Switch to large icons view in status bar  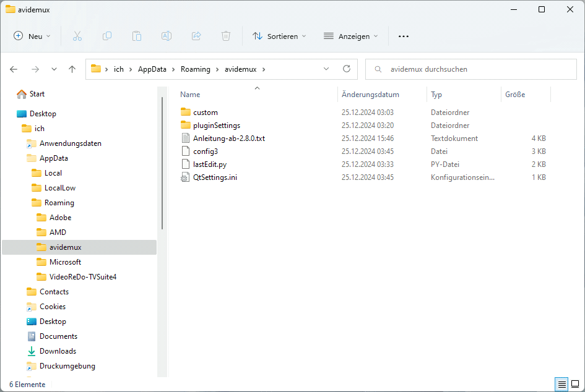tap(575, 384)
